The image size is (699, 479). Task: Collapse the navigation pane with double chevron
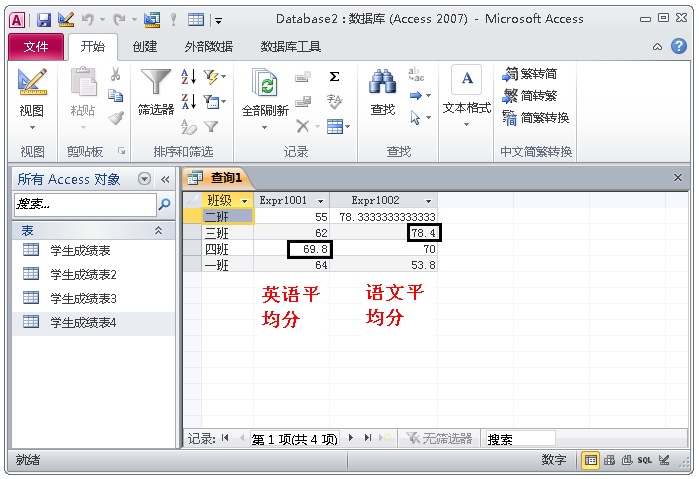165,179
